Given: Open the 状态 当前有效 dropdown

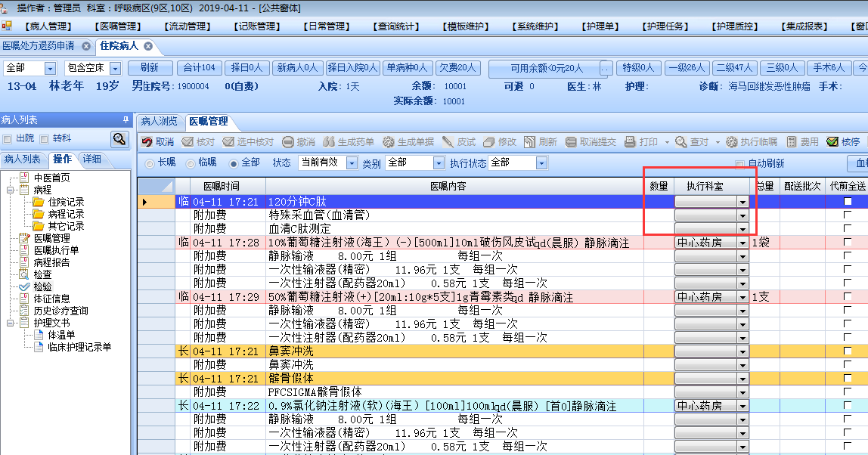Looking at the screenshot, I should [x=352, y=162].
